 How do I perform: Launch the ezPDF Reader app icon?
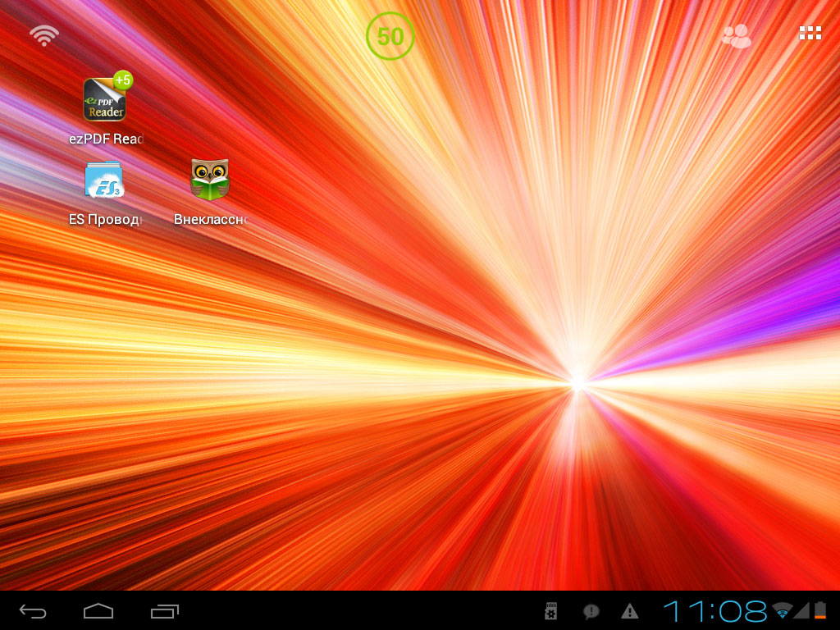pos(104,99)
